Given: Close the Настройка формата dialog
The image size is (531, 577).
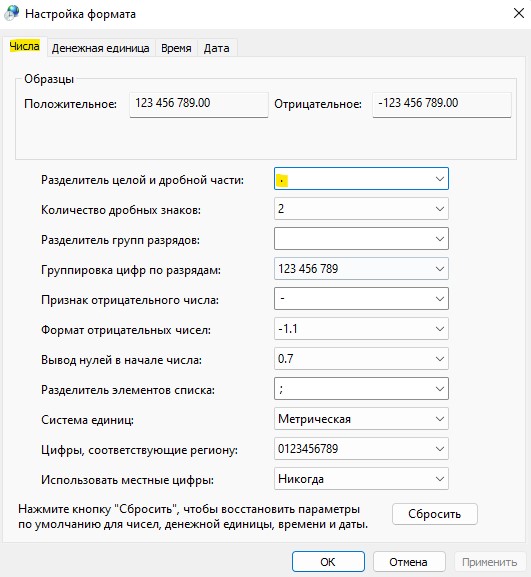Looking at the screenshot, I should point(519,14).
